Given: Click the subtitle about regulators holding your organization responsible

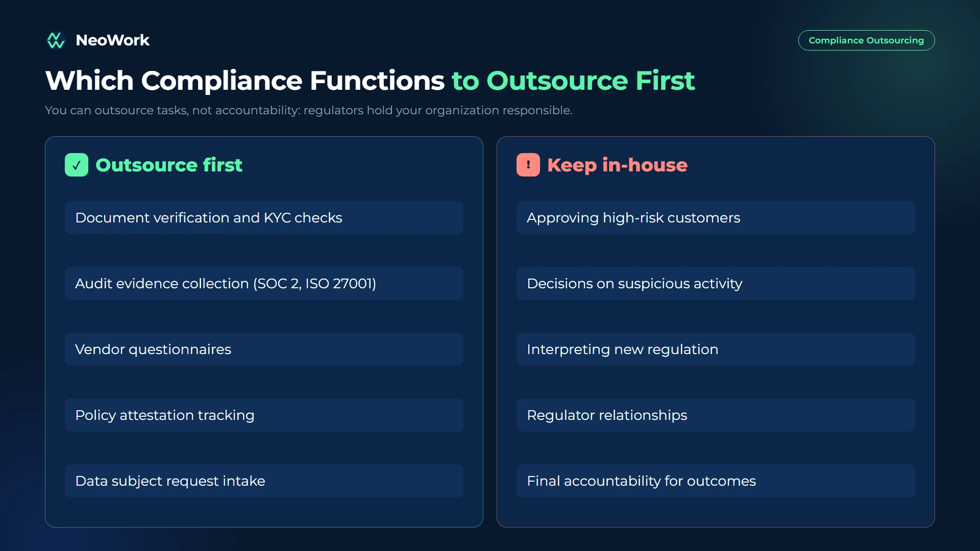Looking at the screenshot, I should pos(309,110).
